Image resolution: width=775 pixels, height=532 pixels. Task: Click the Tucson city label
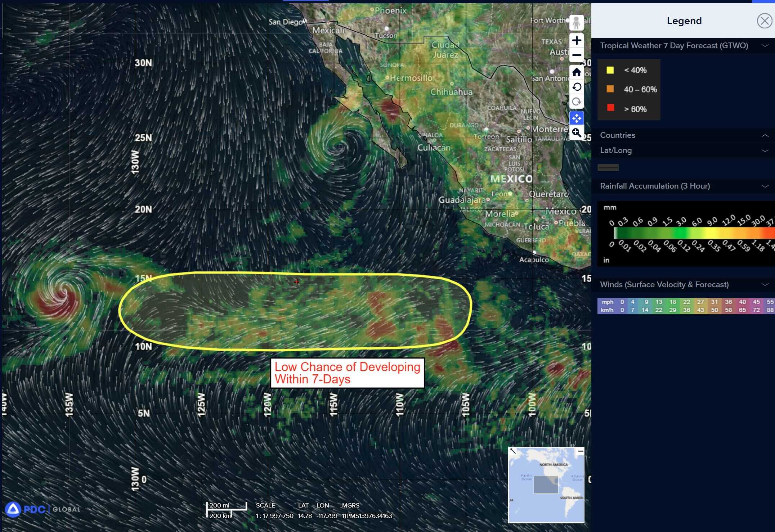tap(386, 35)
